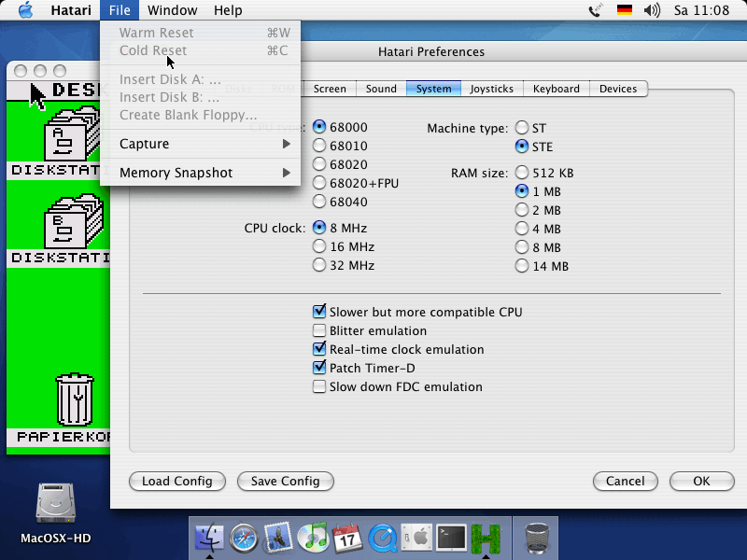This screenshot has height=560, width=747.
Task: Switch to the Joysticks tab
Action: (x=492, y=89)
